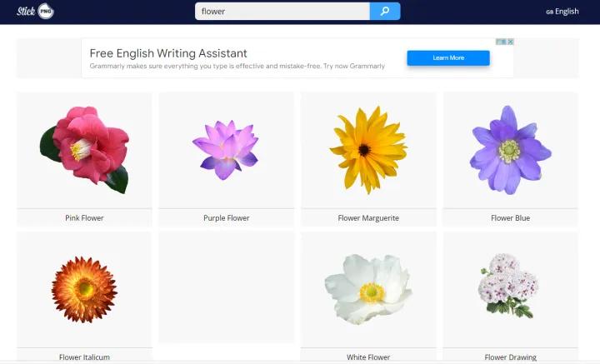Image resolution: width=600 pixels, height=364 pixels.
Task: Open the blue anemone flower thumbnail
Action: click(511, 150)
